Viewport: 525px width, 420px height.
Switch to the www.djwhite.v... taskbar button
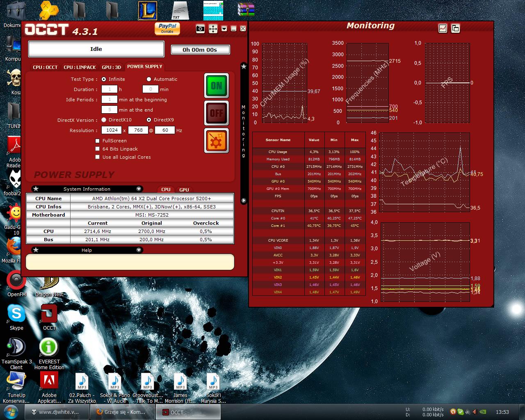56,412
